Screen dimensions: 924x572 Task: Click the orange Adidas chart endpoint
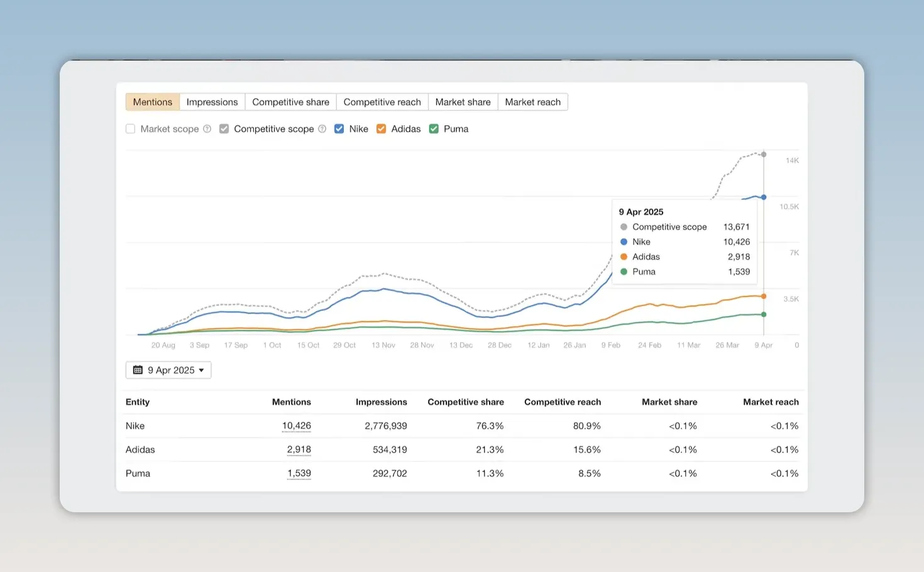pyautogui.click(x=764, y=296)
